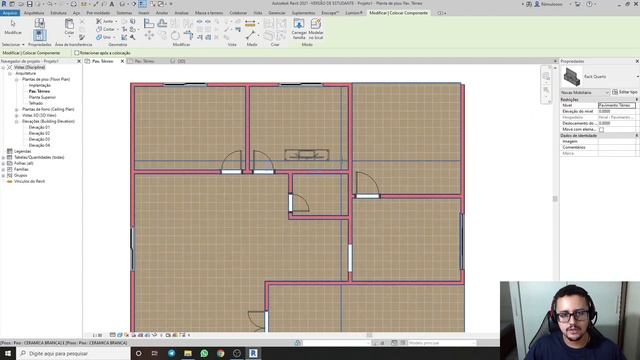Select the Trim/Extend corner tool

[188, 35]
